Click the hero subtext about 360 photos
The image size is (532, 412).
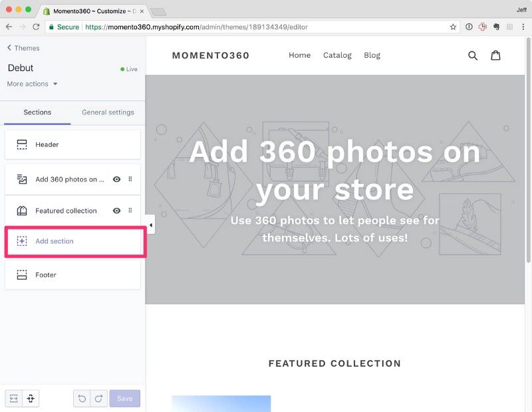point(335,229)
